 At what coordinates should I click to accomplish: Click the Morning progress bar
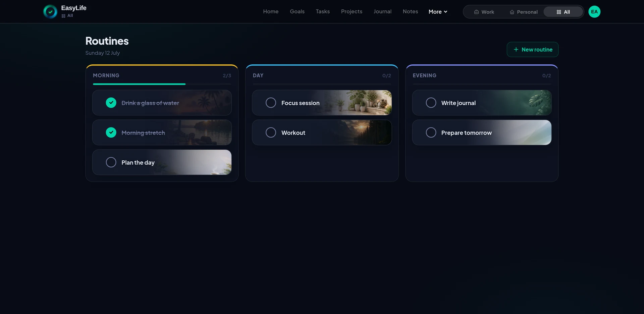point(162,84)
